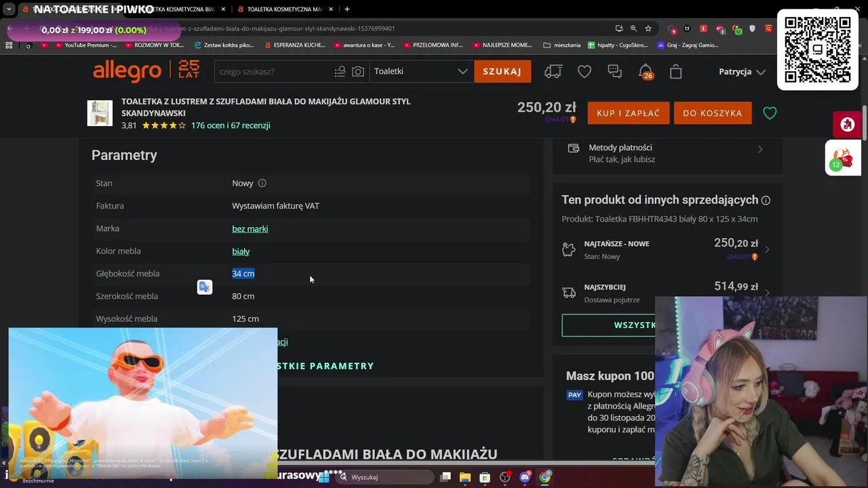Open the shopping cart bag icon

click(x=676, y=71)
